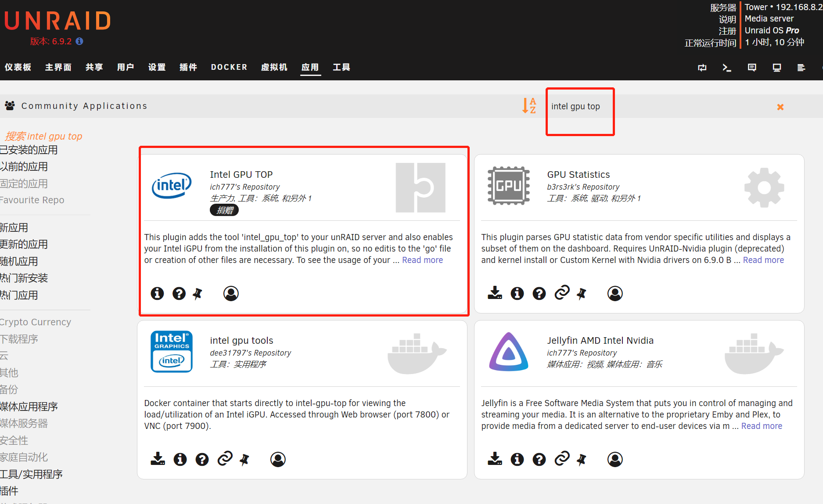Select 工具/实用程序 tools category in sidebar
Image resolution: width=823 pixels, height=504 pixels.
[31, 474]
